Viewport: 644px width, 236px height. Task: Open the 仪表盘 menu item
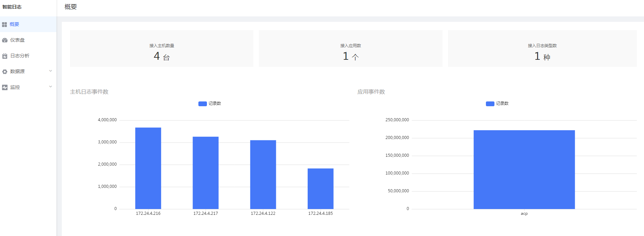pos(28,40)
